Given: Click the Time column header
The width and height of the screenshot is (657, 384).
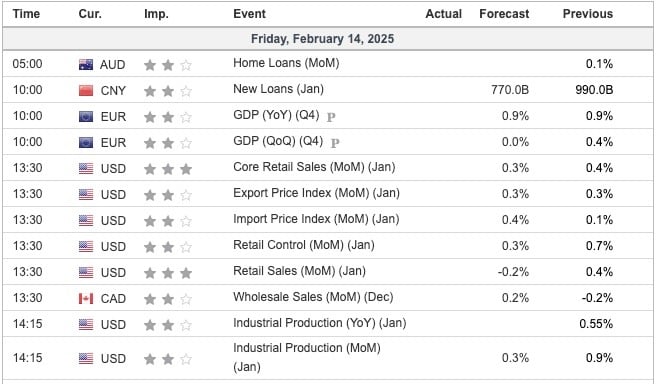Looking at the screenshot, I should point(26,14).
